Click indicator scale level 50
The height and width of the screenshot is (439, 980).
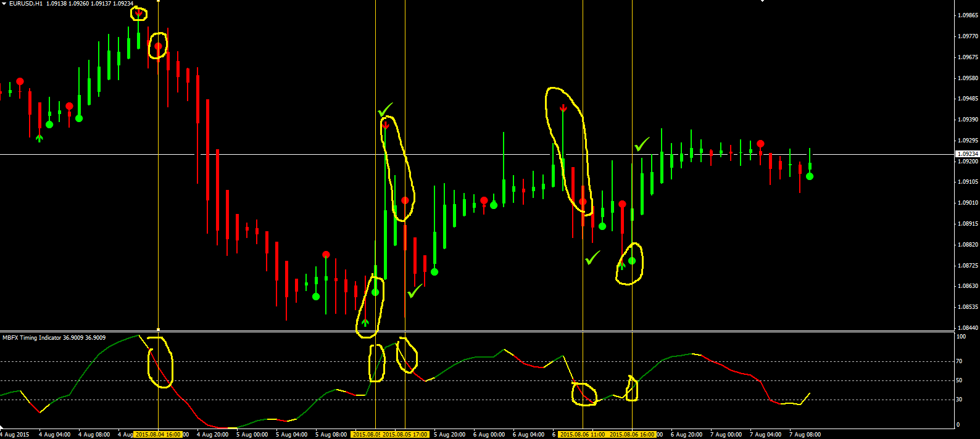coord(959,380)
